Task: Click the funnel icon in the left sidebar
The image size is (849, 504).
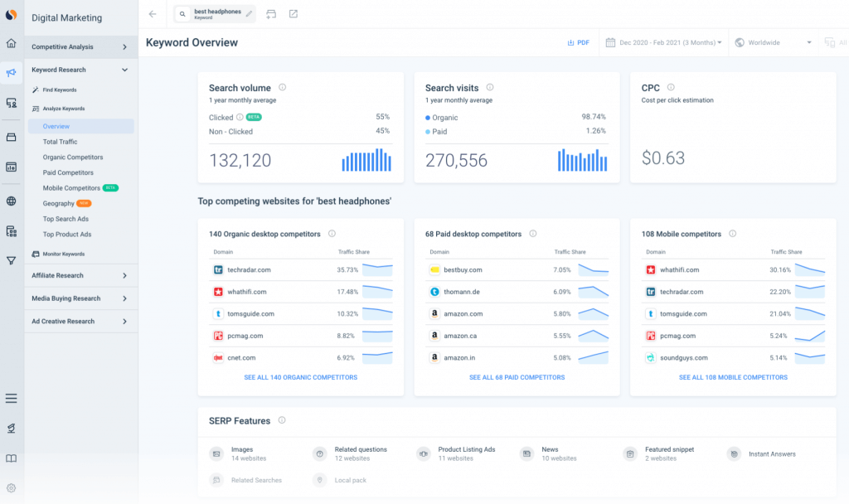Action: pyautogui.click(x=11, y=259)
